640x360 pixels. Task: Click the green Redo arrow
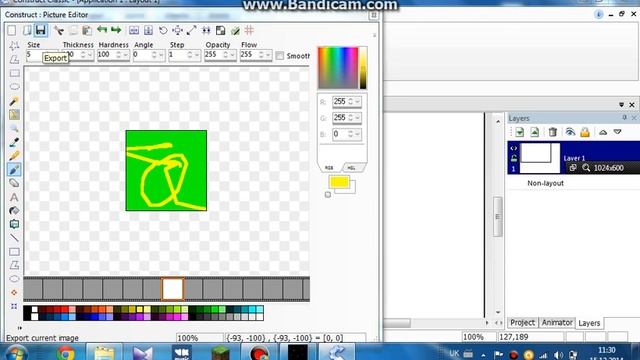[116, 30]
